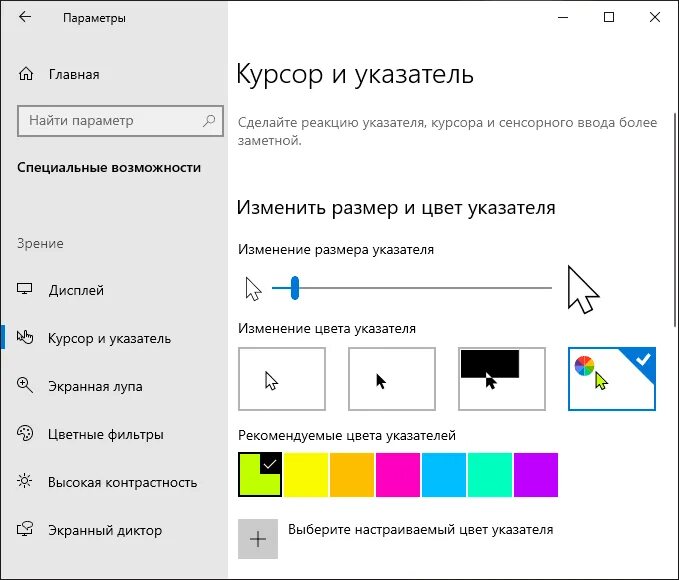Image resolution: width=679 pixels, height=580 pixels.
Task: Focus the Найти параметр search box
Action: [120, 121]
